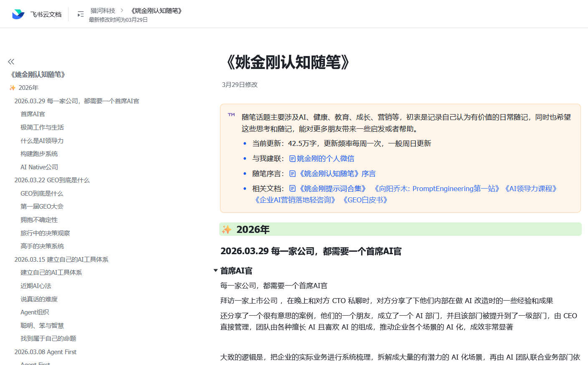Collapse the outline sidebar with the « arrow
The image size is (588, 365).
(x=11, y=61)
